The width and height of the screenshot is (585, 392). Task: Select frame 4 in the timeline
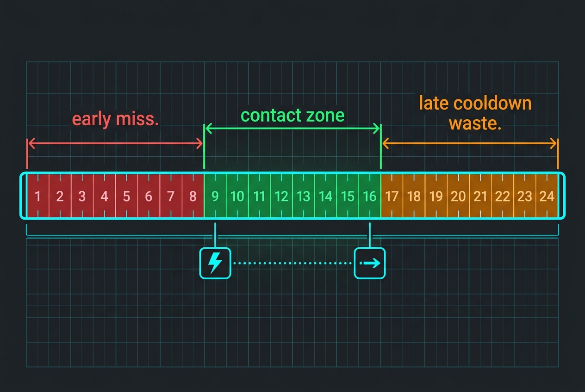(104, 196)
